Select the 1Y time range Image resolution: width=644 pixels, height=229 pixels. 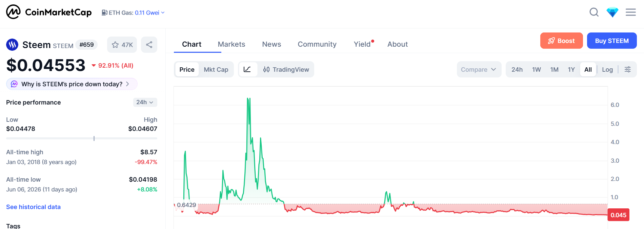click(571, 69)
